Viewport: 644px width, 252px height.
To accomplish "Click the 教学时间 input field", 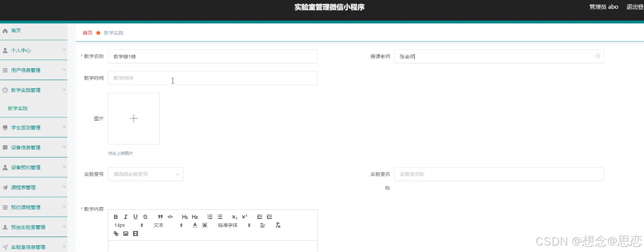I will pyautogui.click(x=213, y=78).
